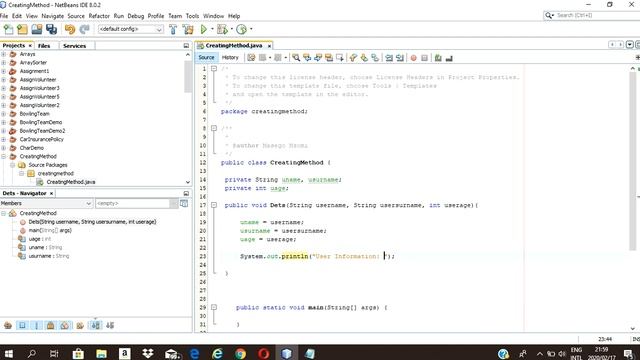Screen dimensions: 640x360
Task: Open Profile Project dropdown arrow
Action: [251, 29]
